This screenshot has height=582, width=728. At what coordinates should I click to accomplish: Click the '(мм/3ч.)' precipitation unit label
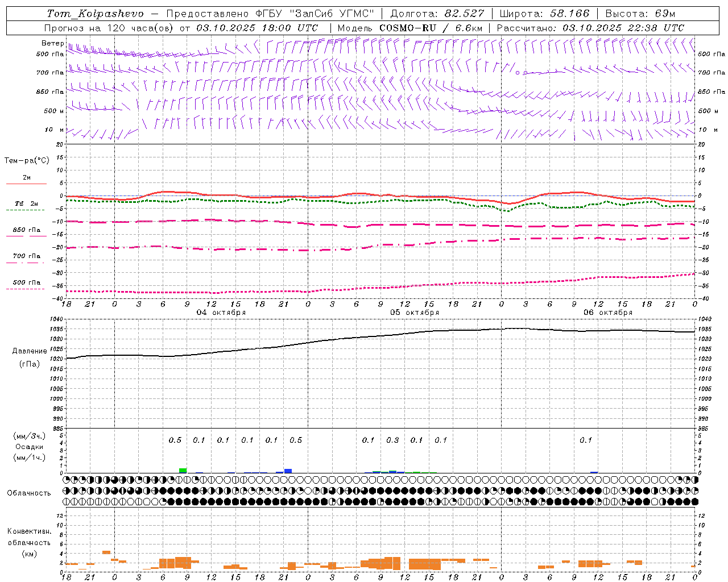(x=30, y=436)
